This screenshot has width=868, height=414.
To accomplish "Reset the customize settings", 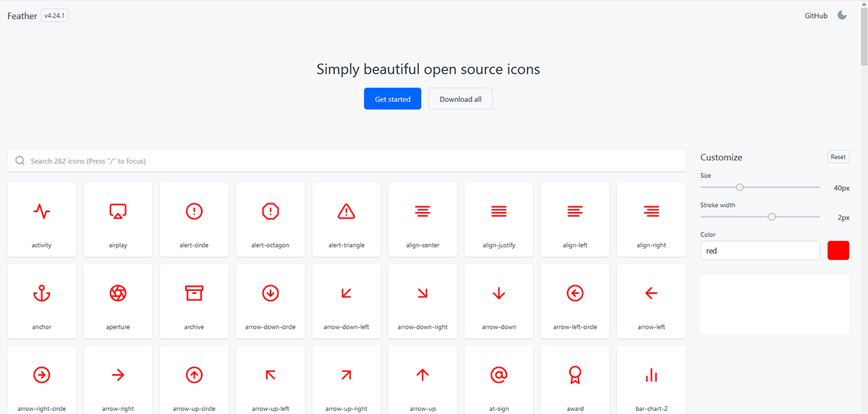I will coord(838,157).
